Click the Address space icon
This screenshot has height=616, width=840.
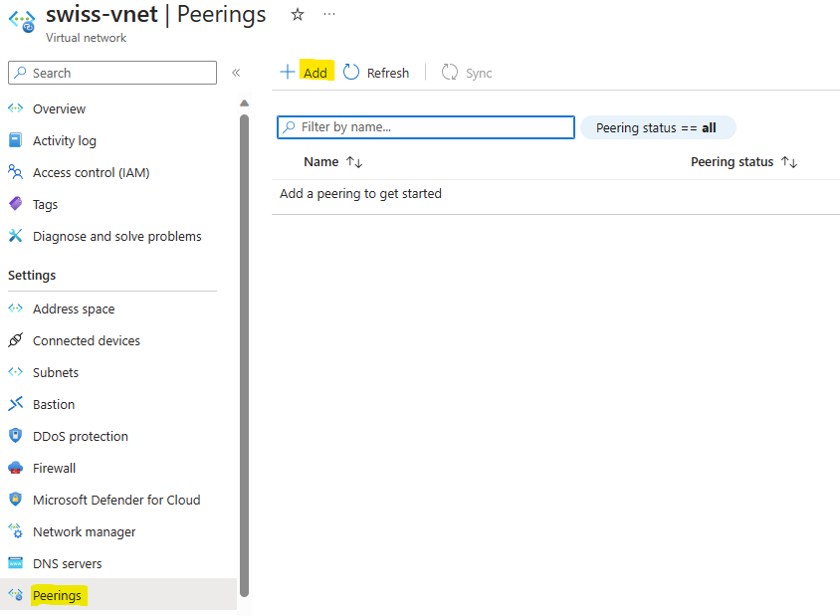coord(16,308)
